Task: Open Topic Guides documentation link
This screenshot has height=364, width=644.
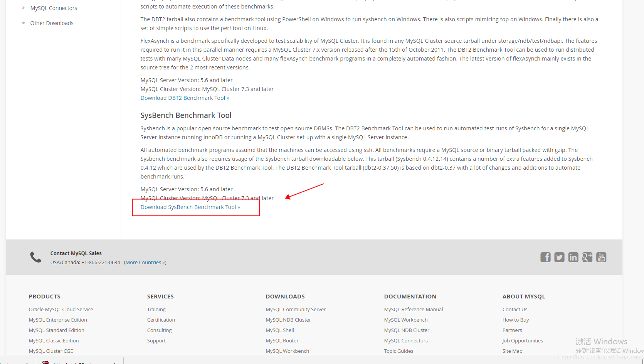Action: [x=399, y=351]
